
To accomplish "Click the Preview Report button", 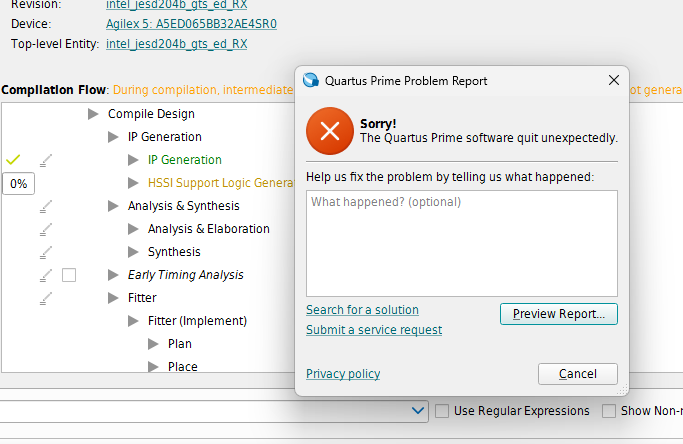I will 559,314.
